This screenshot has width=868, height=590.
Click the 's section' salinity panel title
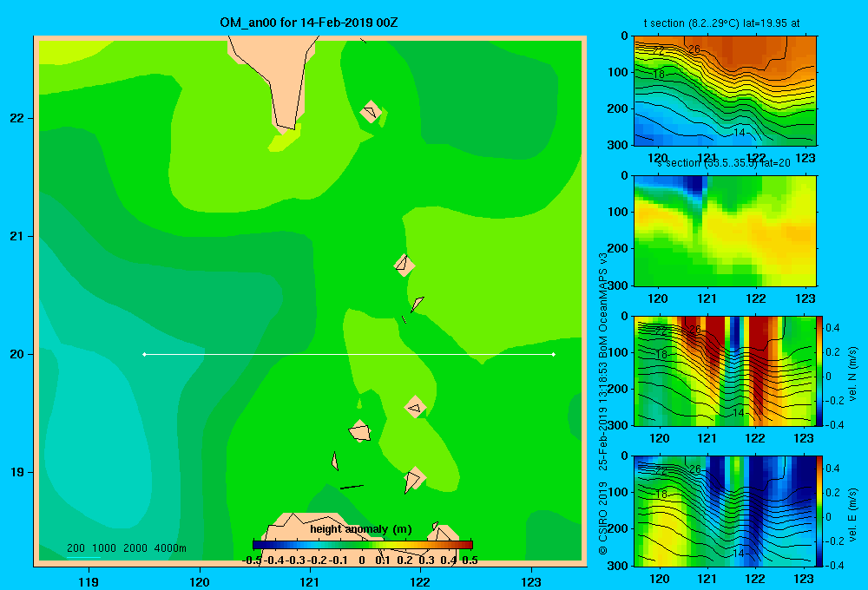pos(723,163)
